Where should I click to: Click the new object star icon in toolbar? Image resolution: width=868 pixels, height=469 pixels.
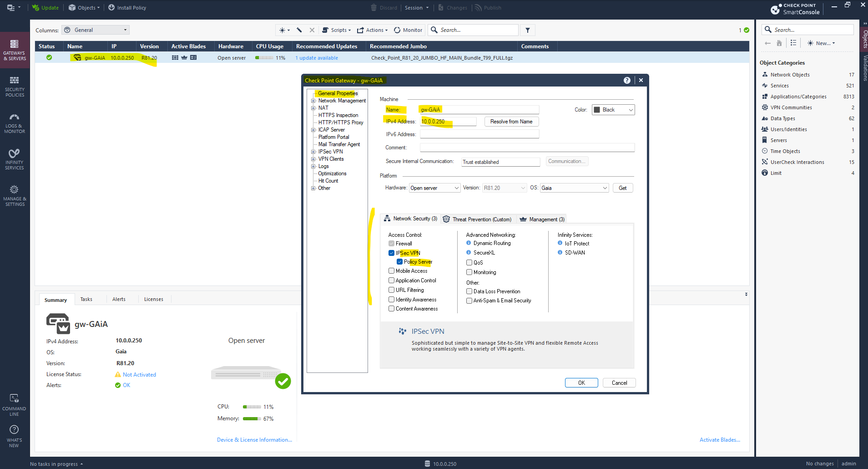[x=284, y=30]
